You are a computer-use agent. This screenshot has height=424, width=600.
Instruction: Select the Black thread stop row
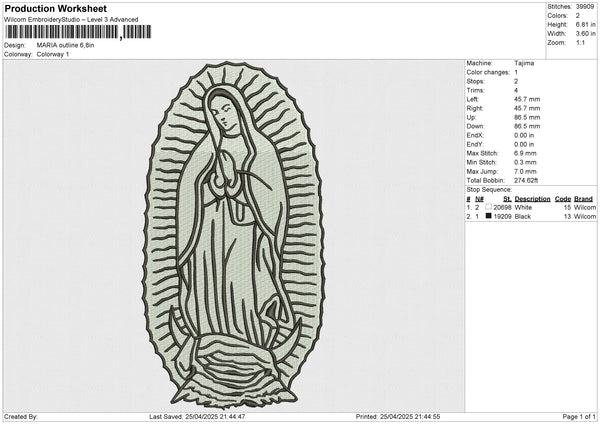[x=530, y=216]
